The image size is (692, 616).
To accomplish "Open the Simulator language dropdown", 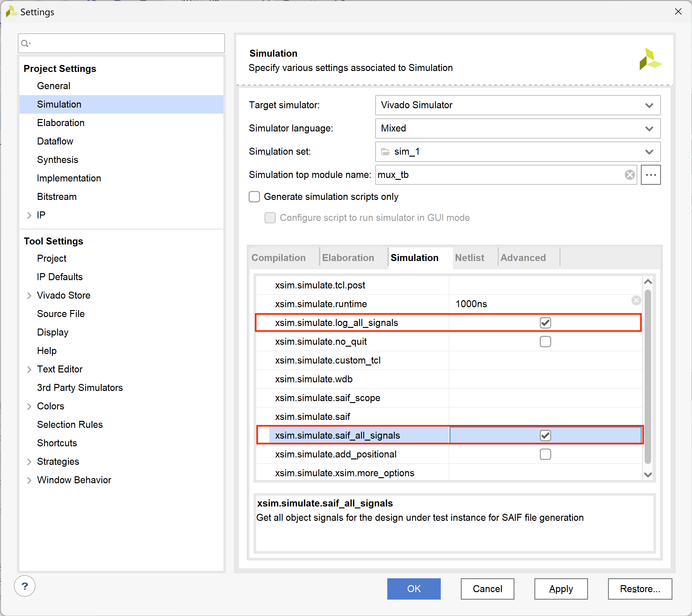I will (x=517, y=129).
